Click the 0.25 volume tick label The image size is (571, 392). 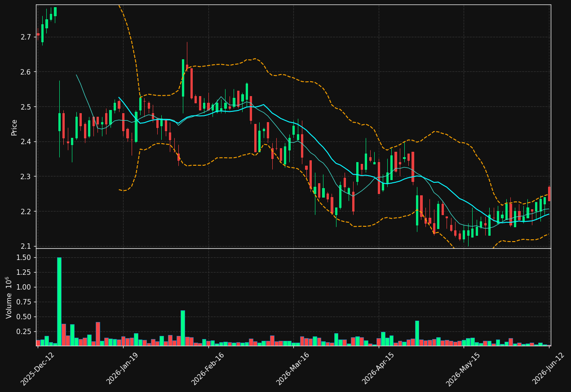[24, 331]
